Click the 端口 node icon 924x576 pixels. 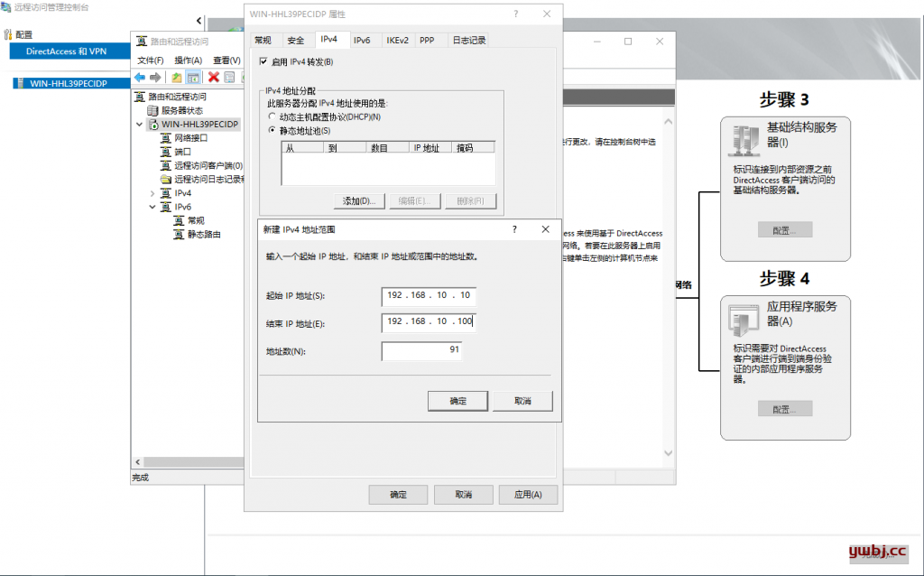[166, 152]
